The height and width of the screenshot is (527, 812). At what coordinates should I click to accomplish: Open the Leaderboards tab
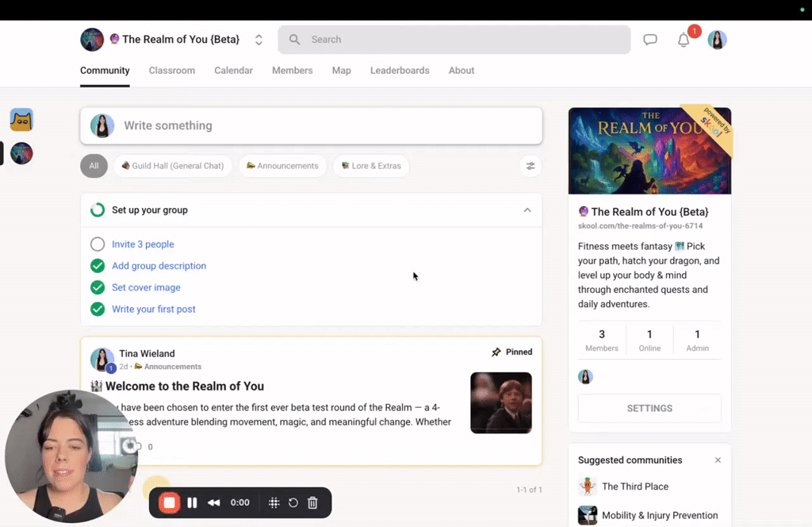point(400,71)
